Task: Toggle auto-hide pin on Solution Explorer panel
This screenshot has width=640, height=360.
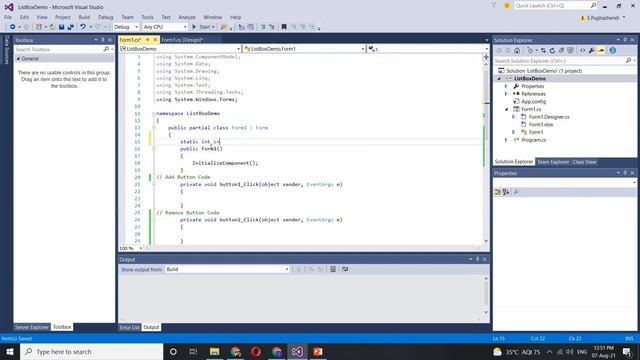Action: click(x=625, y=40)
